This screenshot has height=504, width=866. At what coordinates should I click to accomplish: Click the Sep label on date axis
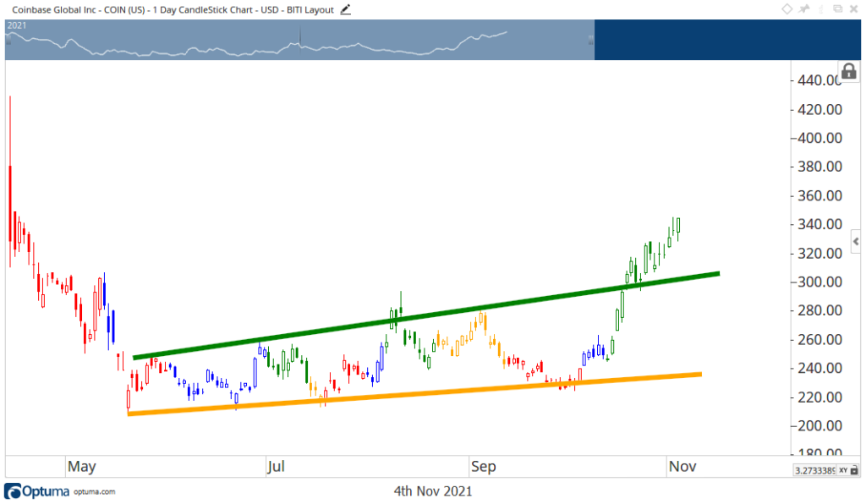click(483, 467)
